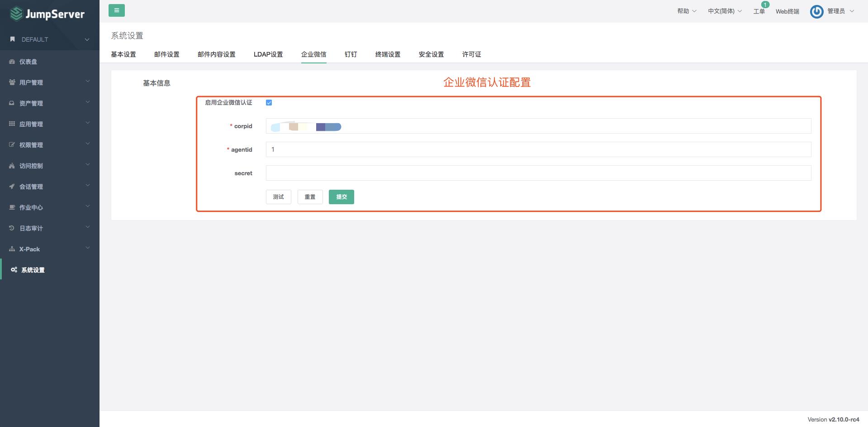Screen dimensions: 868x427
Task: Click the 重置 reset button
Action: (310, 197)
